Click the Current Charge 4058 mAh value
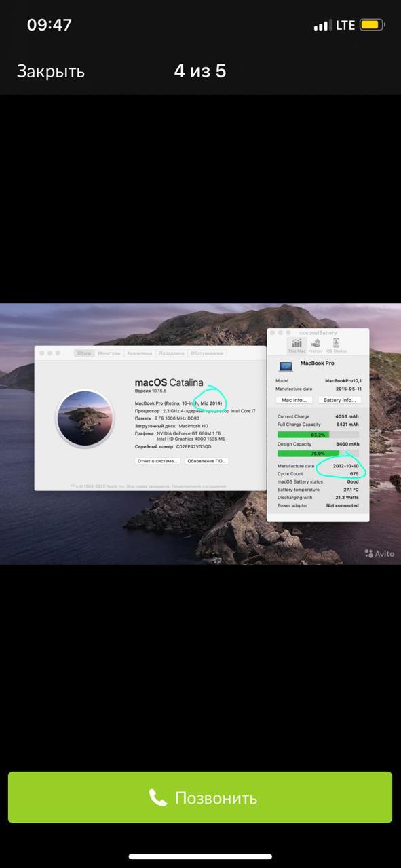 [x=347, y=416]
